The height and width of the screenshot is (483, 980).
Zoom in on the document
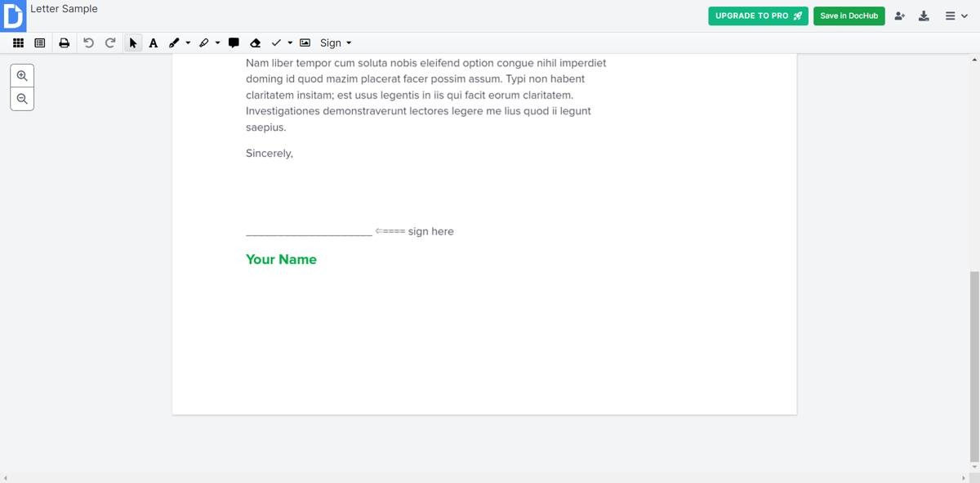click(22, 75)
